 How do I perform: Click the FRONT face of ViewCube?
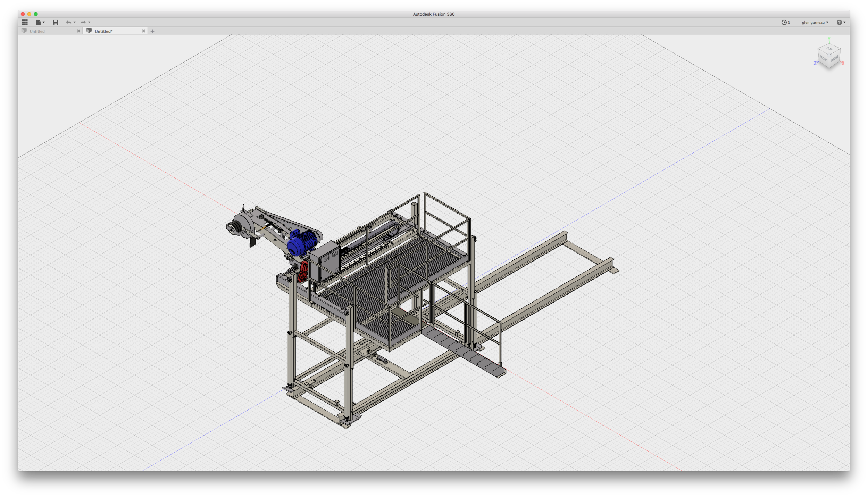(x=823, y=59)
